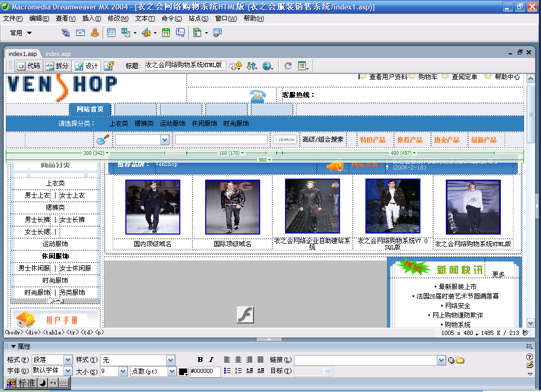
Task: Click the SEARCH button on page
Action: point(285,139)
